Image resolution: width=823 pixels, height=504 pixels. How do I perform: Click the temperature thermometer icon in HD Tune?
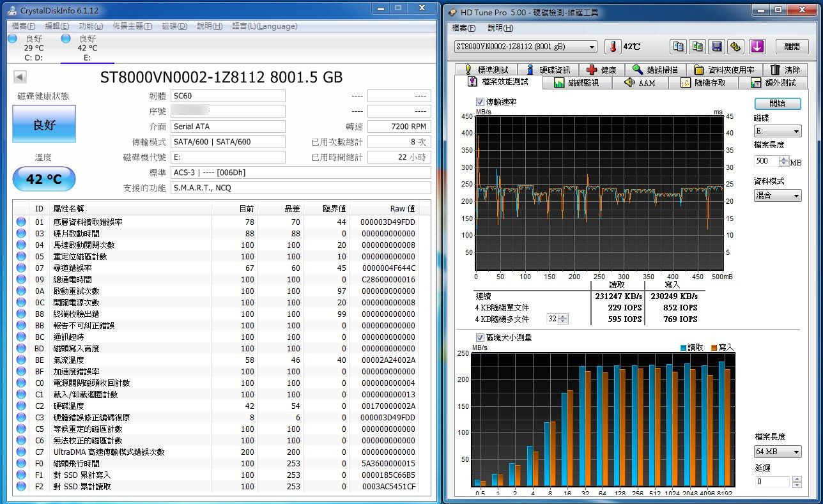[x=613, y=47]
